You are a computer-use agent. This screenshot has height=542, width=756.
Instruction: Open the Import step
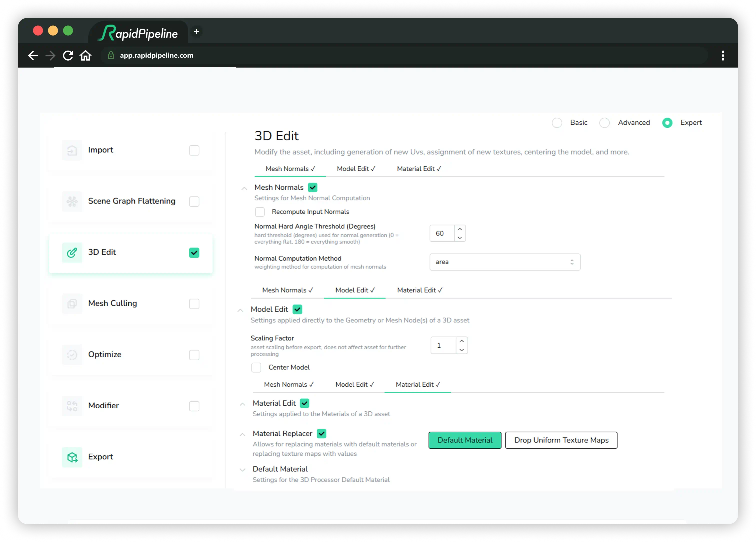(130, 151)
